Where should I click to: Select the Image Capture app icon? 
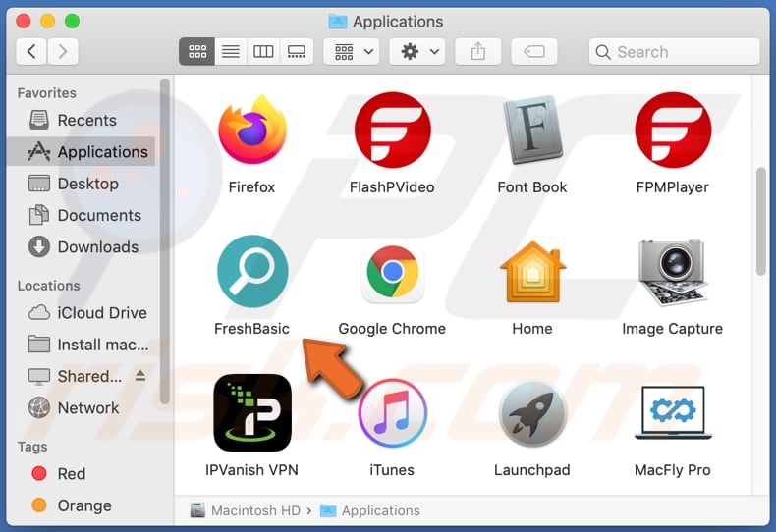[673, 273]
